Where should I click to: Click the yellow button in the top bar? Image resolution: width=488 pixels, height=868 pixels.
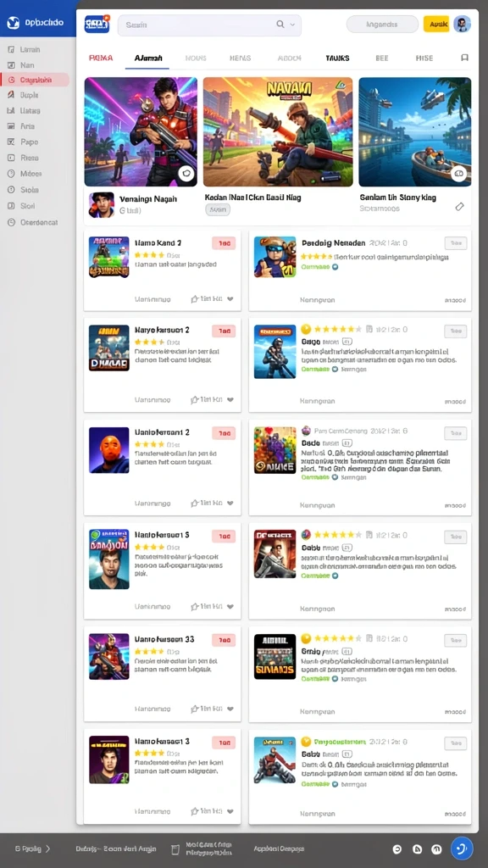[x=436, y=25]
